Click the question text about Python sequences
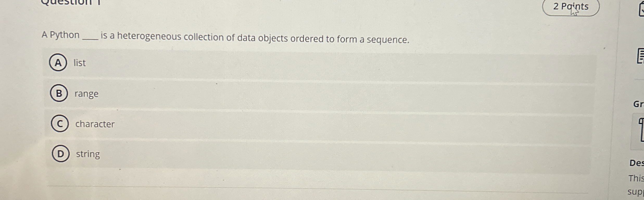 [225, 36]
